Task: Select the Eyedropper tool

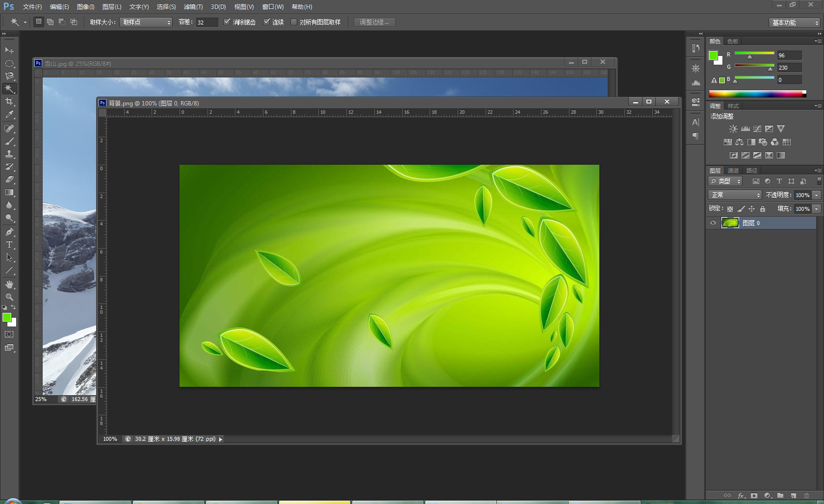Action: click(x=9, y=115)
